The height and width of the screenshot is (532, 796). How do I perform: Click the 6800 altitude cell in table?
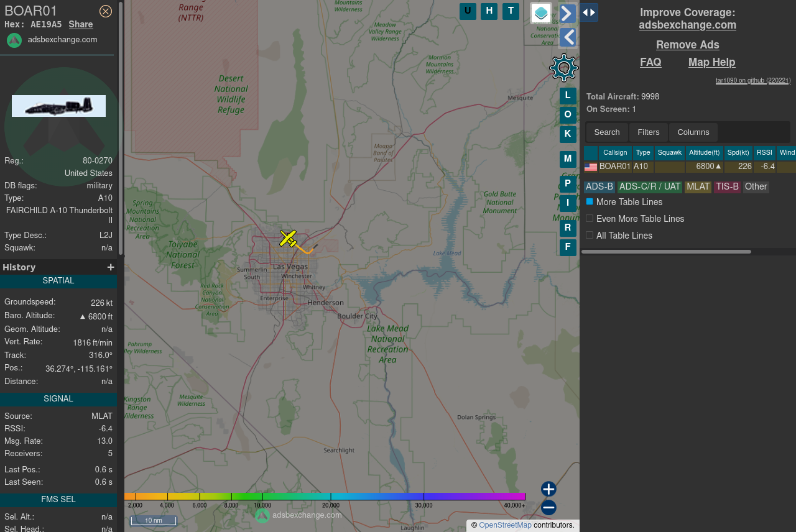(704, 167)
